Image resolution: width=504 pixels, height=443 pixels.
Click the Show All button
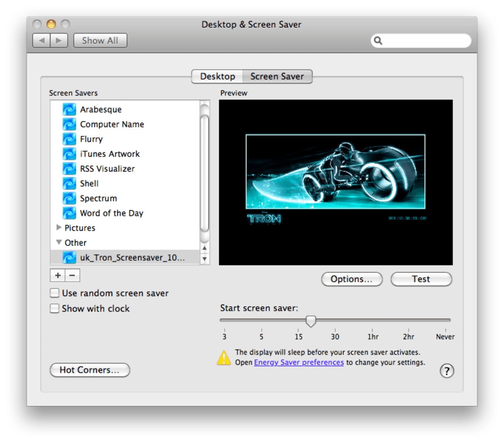pyautogui.click(x=100, y=40)
